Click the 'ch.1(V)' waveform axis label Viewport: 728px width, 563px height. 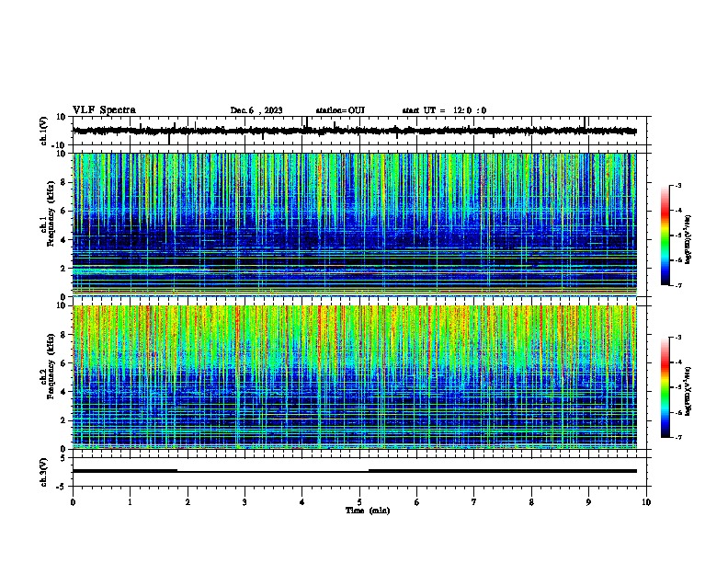(x=44, y=131)
